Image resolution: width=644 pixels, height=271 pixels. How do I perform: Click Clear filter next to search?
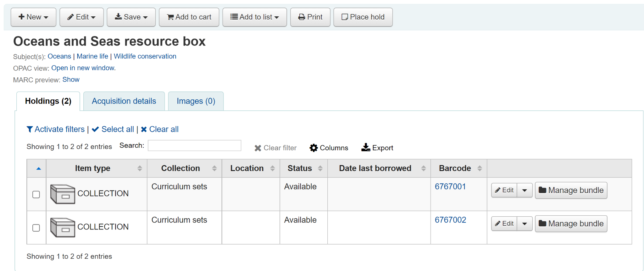tap(275, 148)
